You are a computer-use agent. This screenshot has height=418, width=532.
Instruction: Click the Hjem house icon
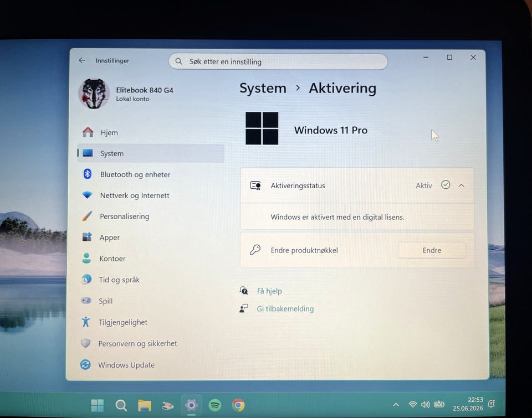88,132
